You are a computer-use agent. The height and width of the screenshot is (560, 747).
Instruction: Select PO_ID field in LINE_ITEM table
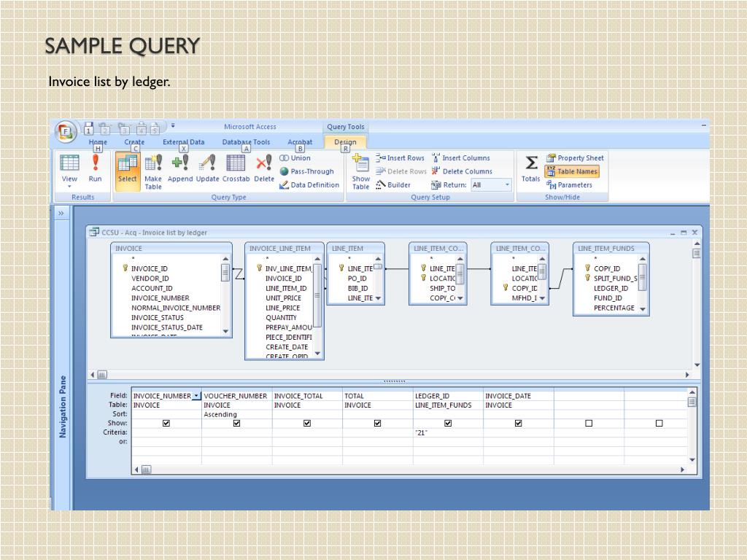[x=357, y=279]
